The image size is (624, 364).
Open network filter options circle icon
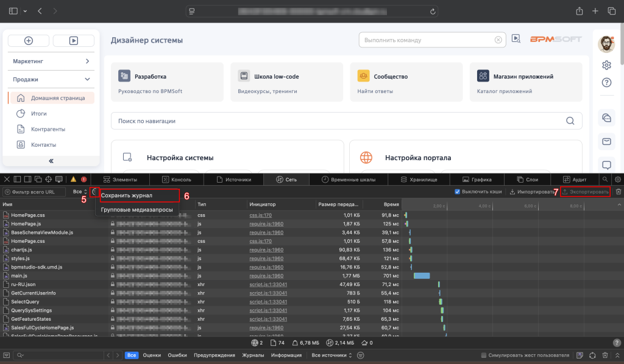pos(94,192)
